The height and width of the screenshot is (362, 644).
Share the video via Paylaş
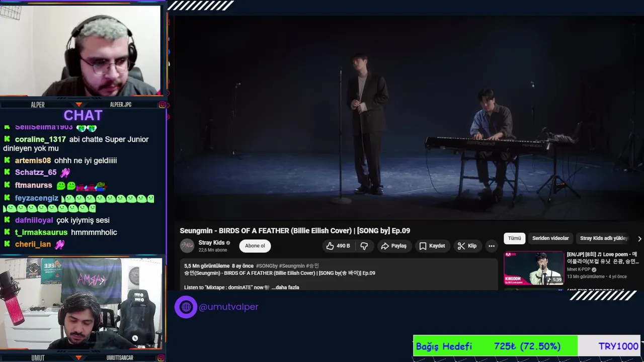[x=393, y=246]
